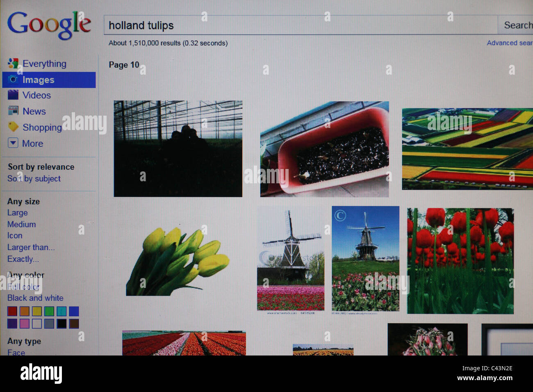
Task: Open Videos search results
Action: pos(36,95)
